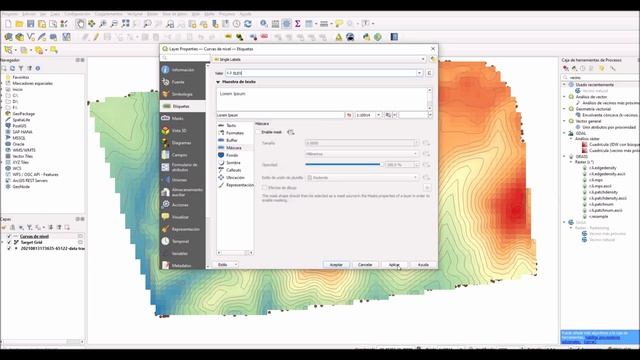
Task: Click the Temporal Controller clock icon
Action: pos(236,24)
